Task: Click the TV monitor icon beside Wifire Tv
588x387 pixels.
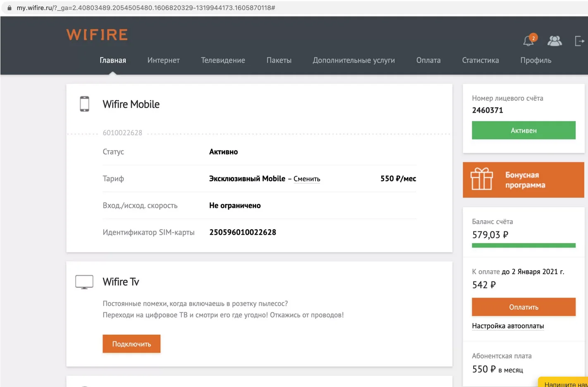Action: point(84,282)
